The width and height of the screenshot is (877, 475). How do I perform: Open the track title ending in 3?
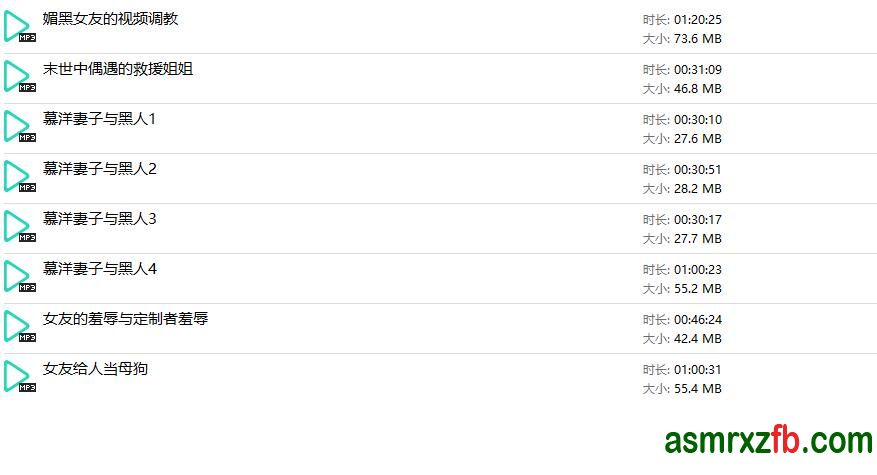(x=100, y=219)
